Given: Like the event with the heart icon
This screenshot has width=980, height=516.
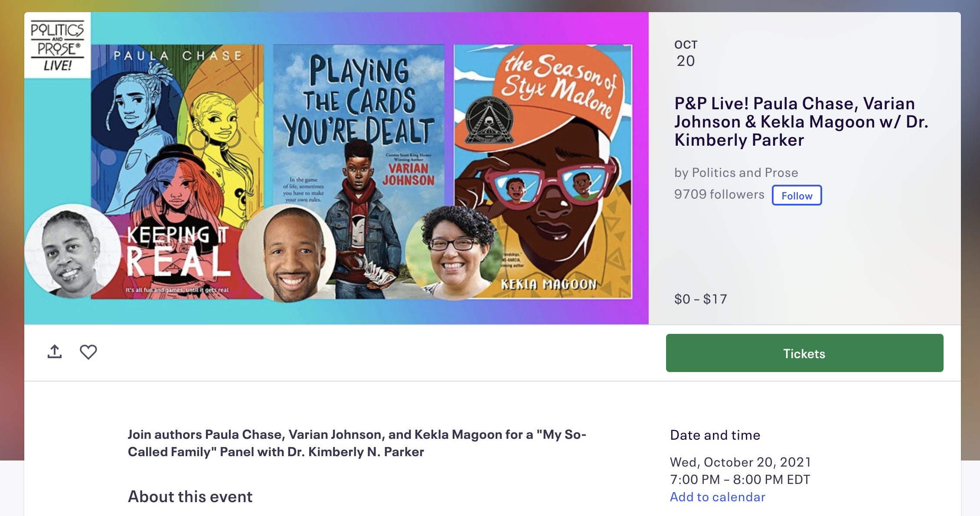Looking at the screenshot, I should (88, 352).
